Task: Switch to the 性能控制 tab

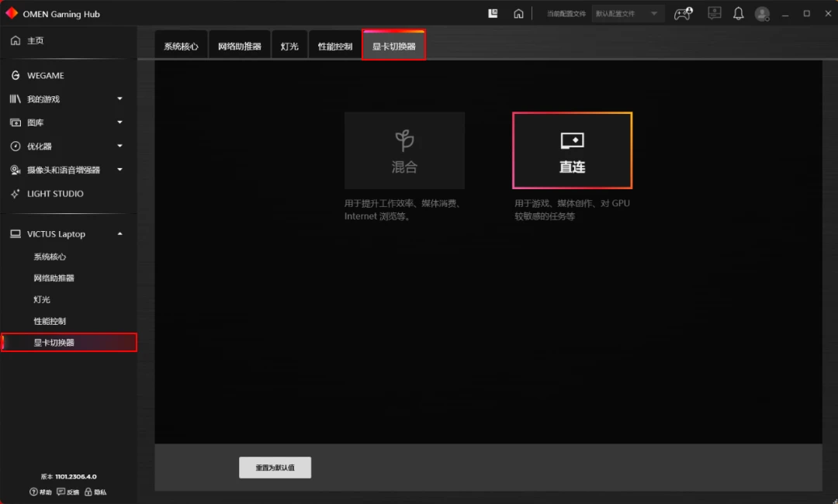Action: click(x=335, y=46)
